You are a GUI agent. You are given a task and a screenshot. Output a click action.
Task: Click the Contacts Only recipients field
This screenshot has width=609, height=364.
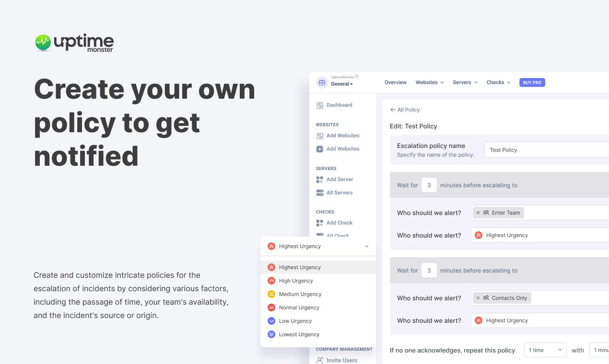pos(540,298)
